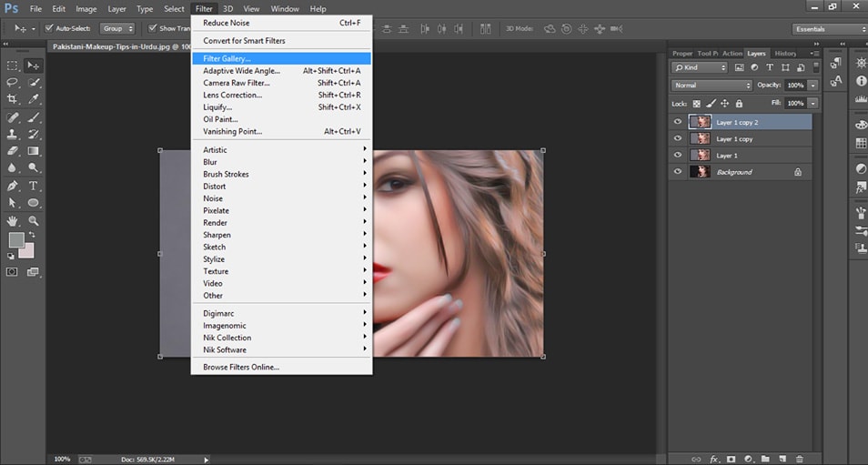
Task: Select the Lasso tool
Action: 13,82
